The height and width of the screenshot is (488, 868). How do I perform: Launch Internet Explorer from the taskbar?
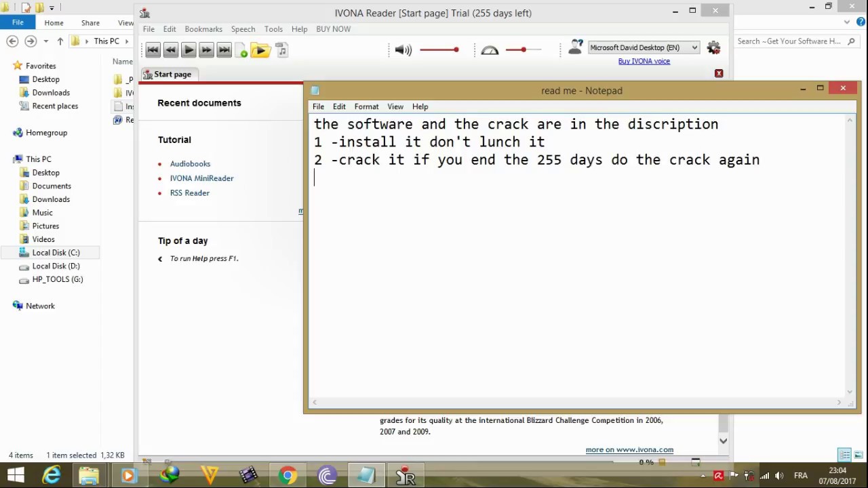pyautogui.click(x=52, y=475)
